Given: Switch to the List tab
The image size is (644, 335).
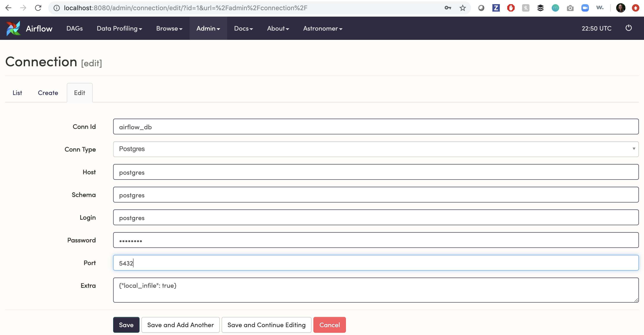Looking at the screenshot, I should pos(17,93).
